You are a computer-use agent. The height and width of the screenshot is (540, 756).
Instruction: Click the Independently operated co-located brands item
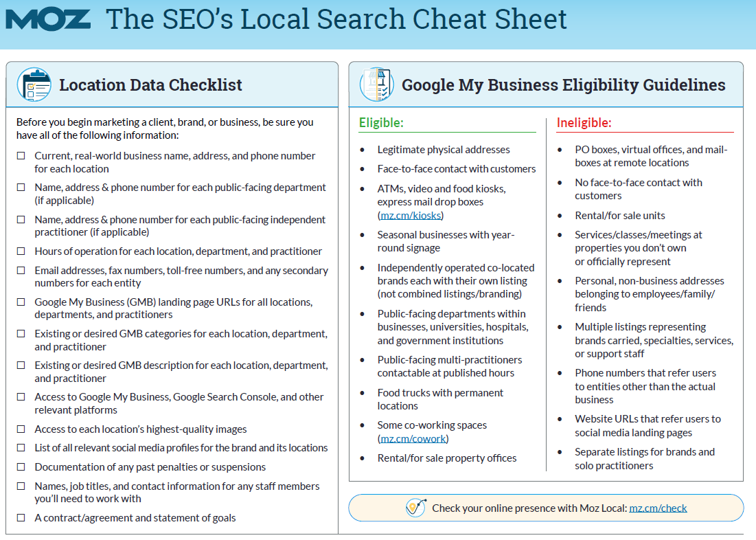pos(456,281)
